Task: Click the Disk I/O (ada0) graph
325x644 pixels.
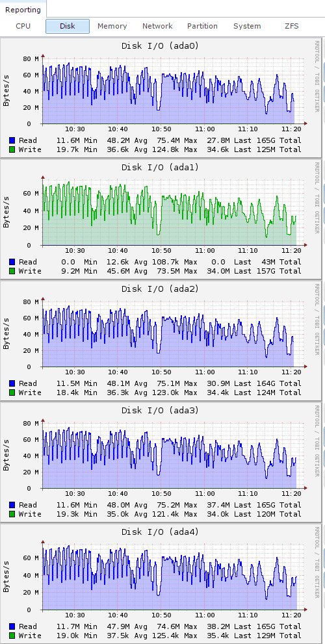Action: pos(161,97)
